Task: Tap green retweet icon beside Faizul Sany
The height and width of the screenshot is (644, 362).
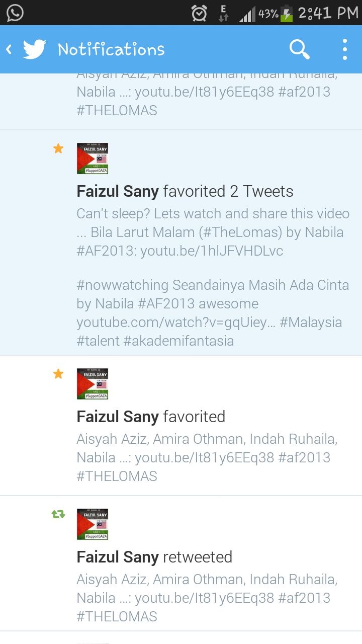Action: tap(58, 514)
